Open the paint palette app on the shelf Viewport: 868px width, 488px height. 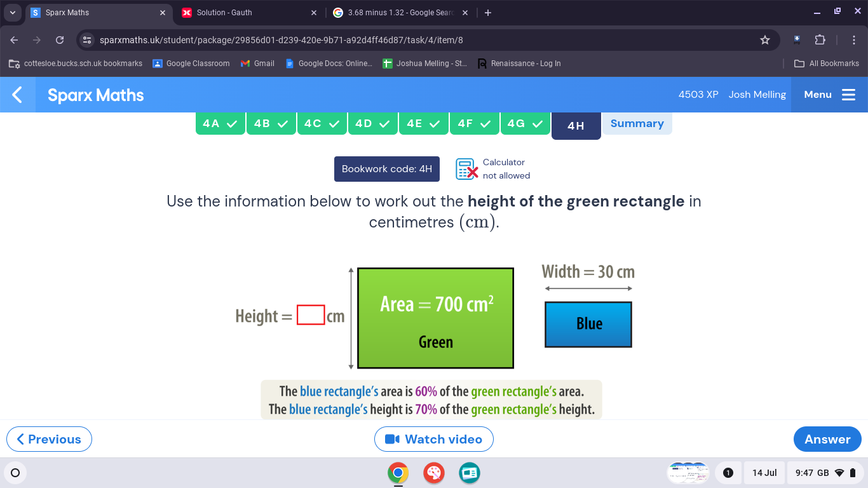[x=434, y=473]
